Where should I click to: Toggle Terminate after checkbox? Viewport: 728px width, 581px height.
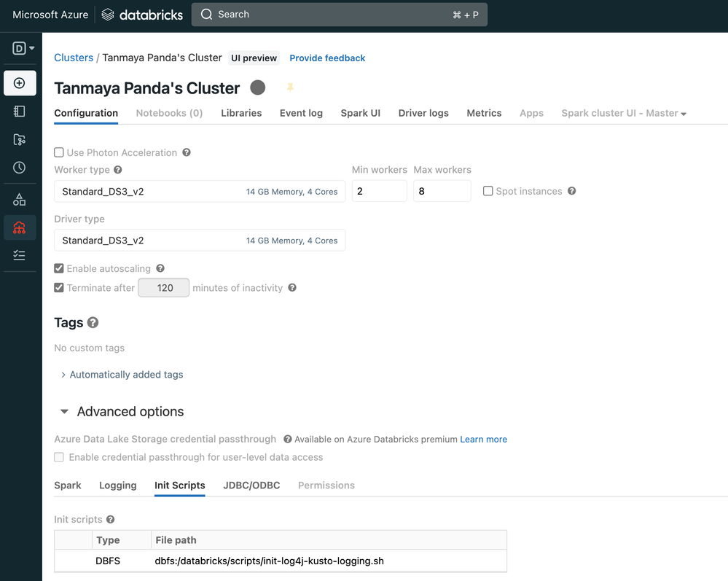[x=59, y=287]
